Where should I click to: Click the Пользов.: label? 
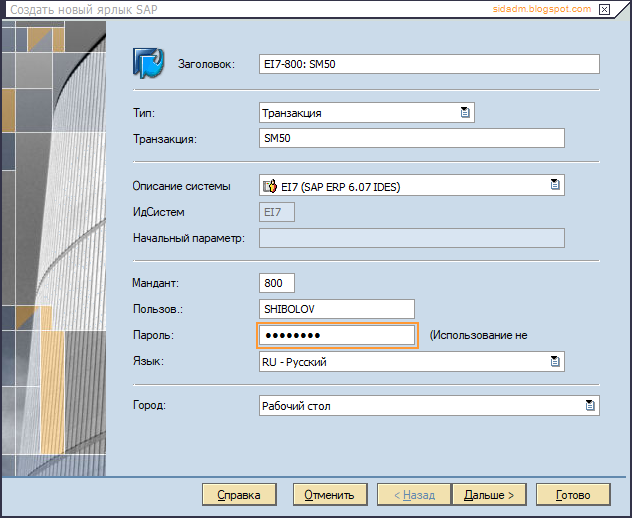click(158, 309)
